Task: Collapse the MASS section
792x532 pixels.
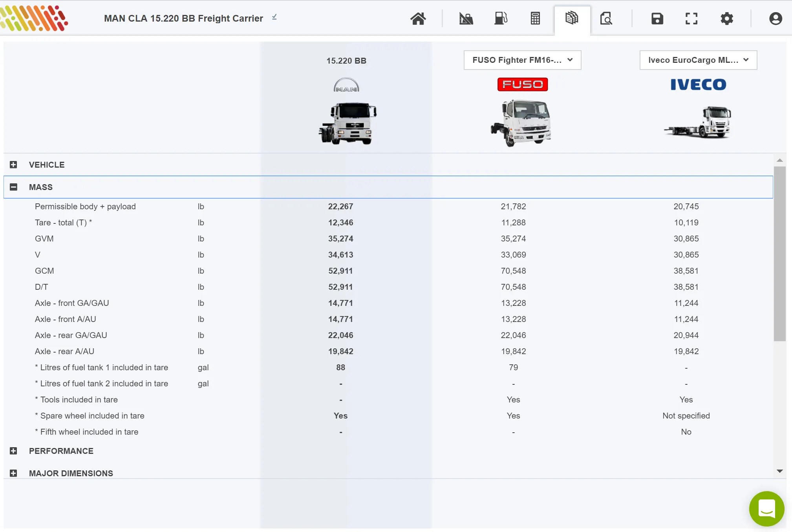Action: [x=14, y=187]
